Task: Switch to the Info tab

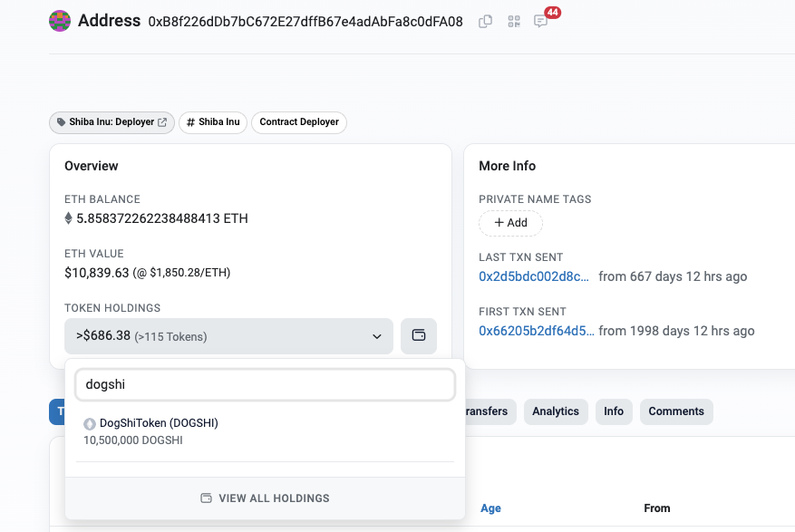Action: (614, 411)
